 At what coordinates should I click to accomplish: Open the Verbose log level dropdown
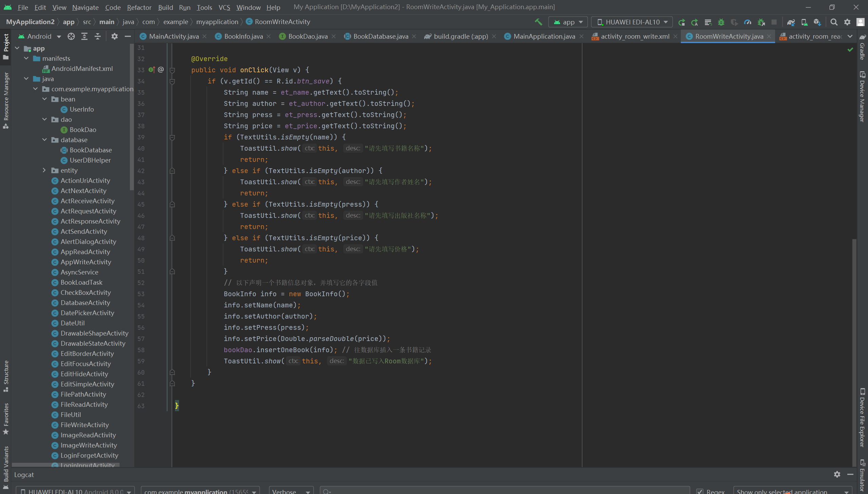pyautogui.click(x=291, y=491)
